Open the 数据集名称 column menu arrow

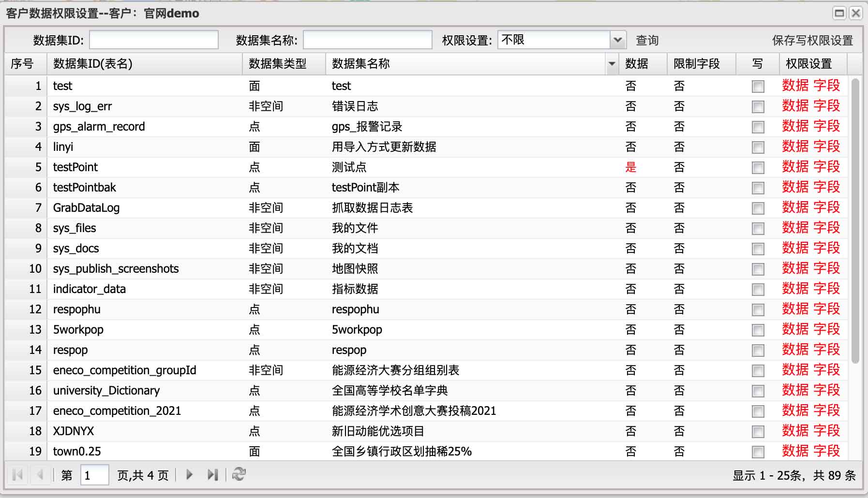pos(611,63)
